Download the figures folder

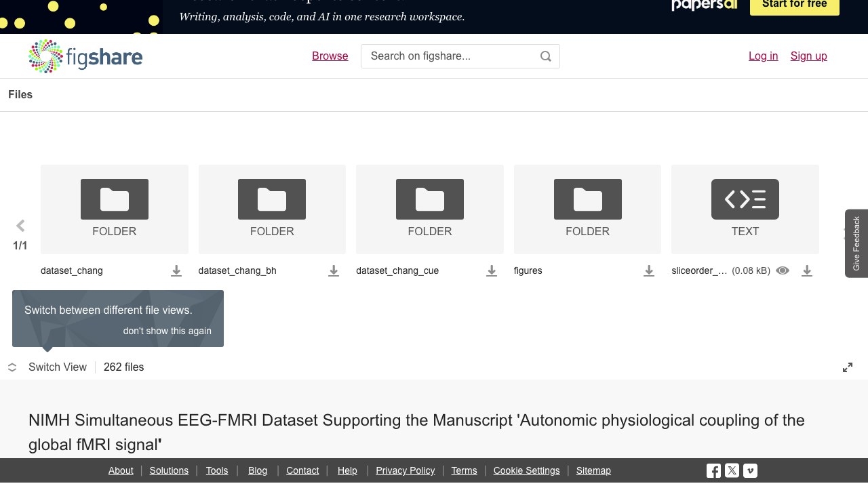(649, 270)
